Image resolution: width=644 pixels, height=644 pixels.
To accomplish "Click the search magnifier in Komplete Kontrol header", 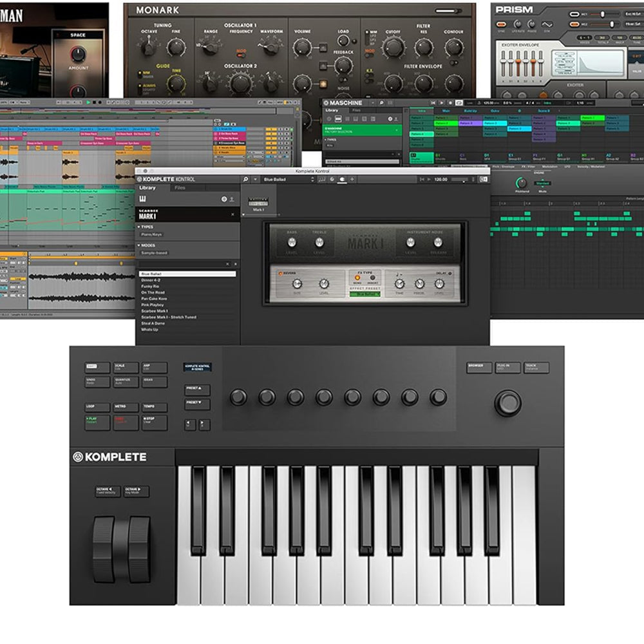I will (x=245, y=179).
